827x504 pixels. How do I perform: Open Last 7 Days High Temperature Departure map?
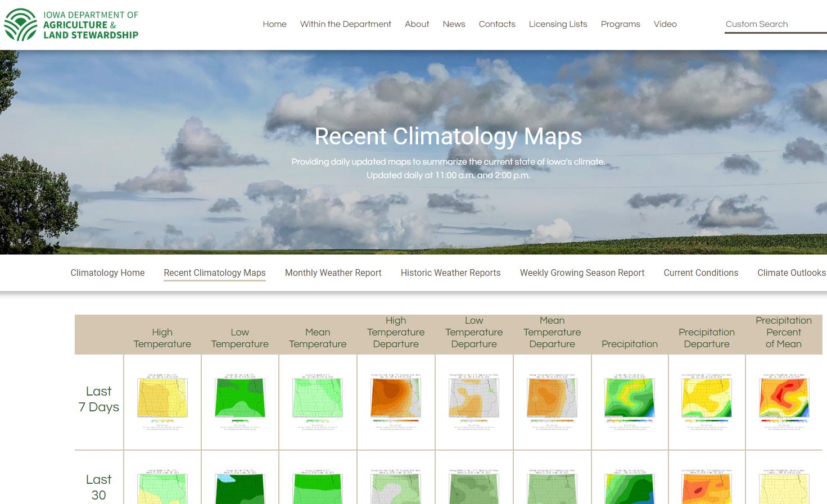coord(396,401)
